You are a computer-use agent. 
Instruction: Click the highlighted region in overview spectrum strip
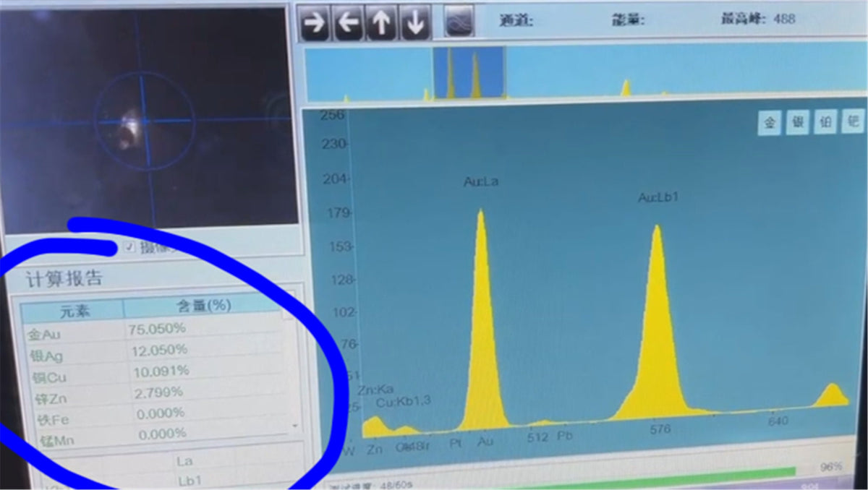pos(469,72)
